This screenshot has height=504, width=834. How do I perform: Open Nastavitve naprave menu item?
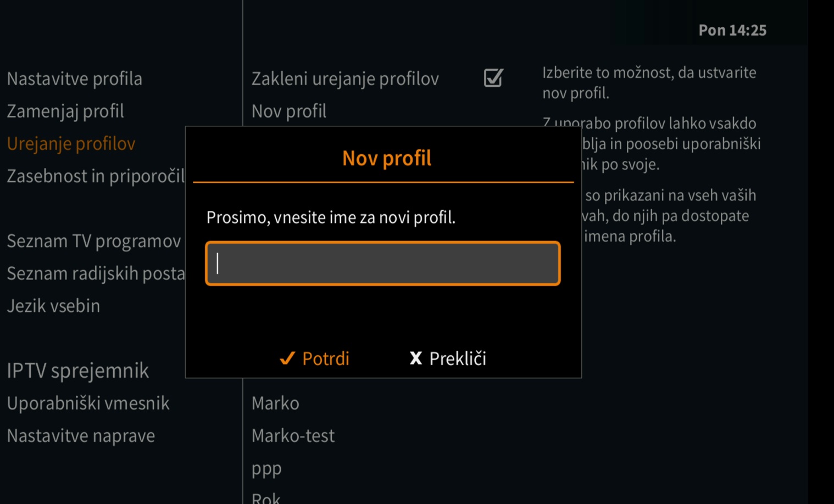tap(81, 436)
